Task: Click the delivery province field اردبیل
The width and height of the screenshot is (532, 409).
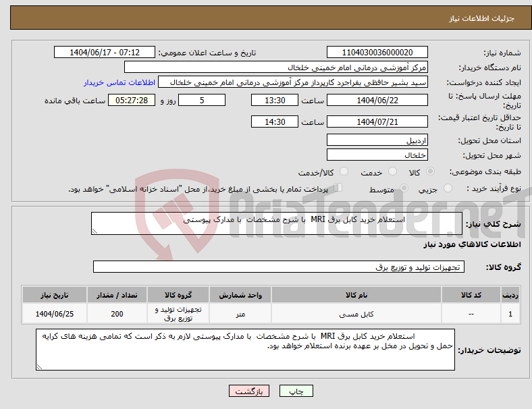Action: click(x=377, y=140)
